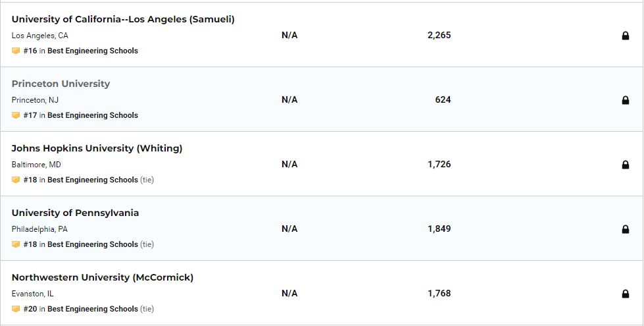Click Northwestern's #20 in Best Engineering Schools link

(80, 309)
